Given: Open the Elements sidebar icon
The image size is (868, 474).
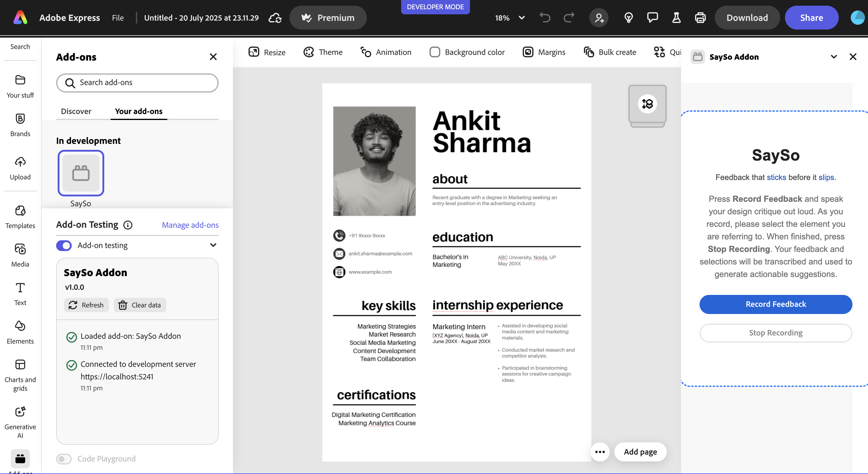Looking at the screenshot, I should 20,326.
